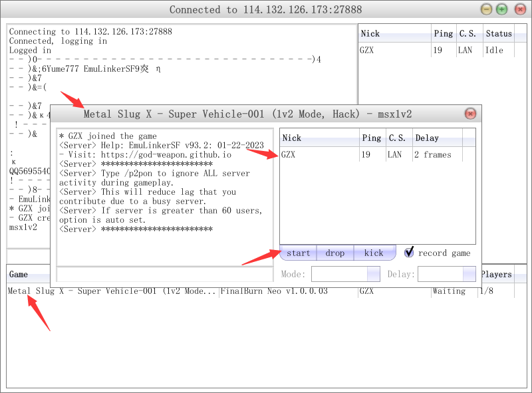Image resolution: width=532 pixels, height=393 pixels.
Task: Click the Game column header in games list
Action: click(x=29, y=274)
